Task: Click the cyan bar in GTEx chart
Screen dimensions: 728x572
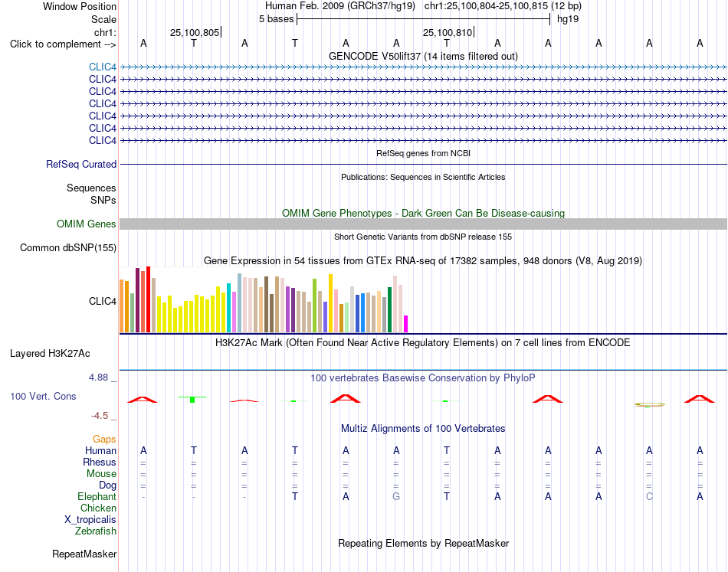Action: 228,308
